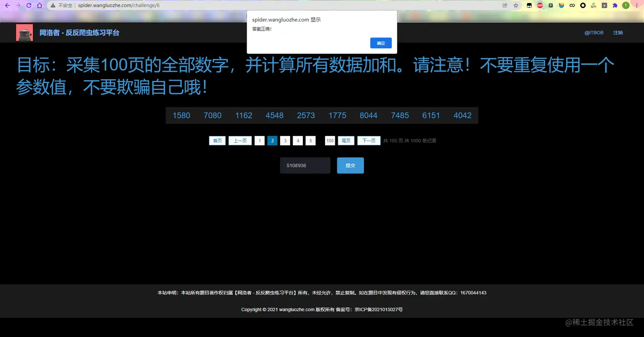This screenshot has width=644, height=337.
Task: Click the not-secure warning icon
Action: (53, 6)
